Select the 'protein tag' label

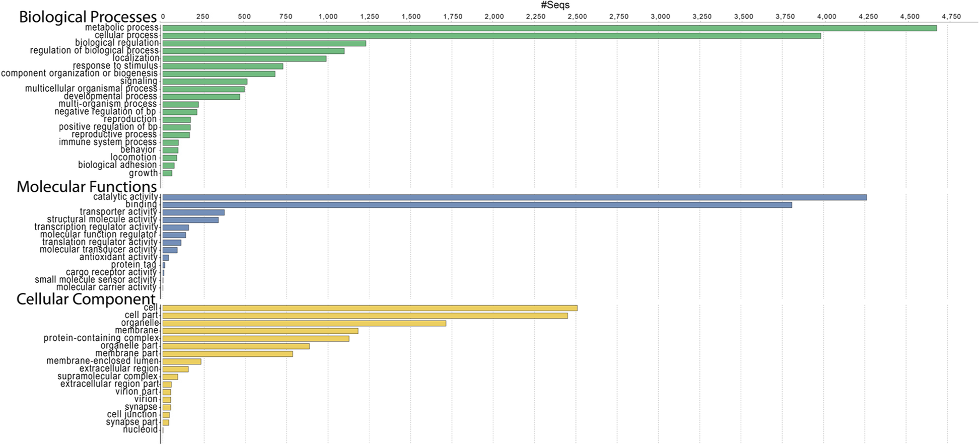pos(133,265)
